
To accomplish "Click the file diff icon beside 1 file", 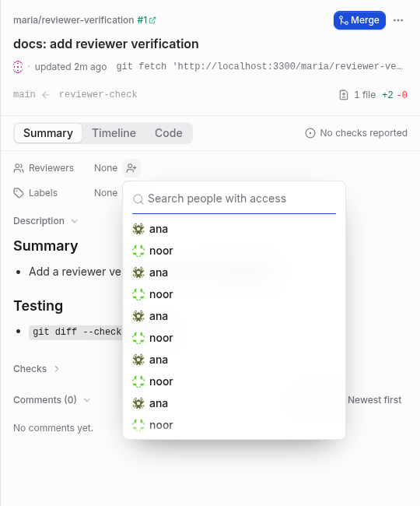I will [x=344, y=95].
